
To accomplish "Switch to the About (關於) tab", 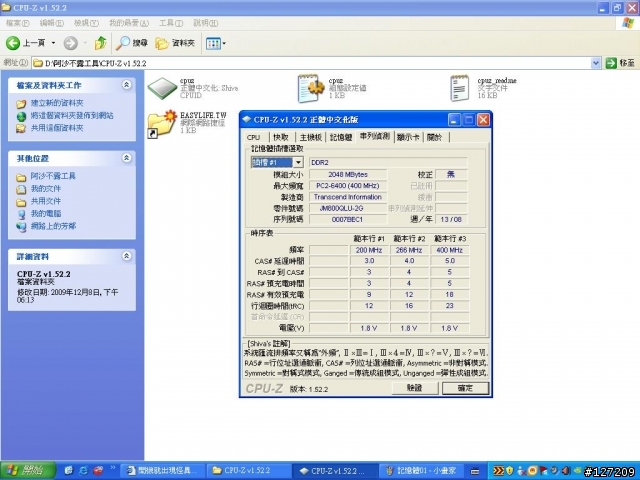I will click(x=435, y=138).
